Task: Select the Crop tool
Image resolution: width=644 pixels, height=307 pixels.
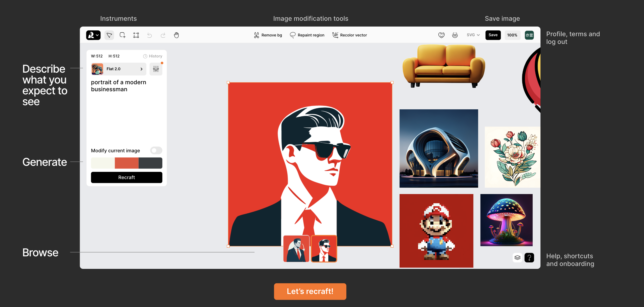Action: 136,35
